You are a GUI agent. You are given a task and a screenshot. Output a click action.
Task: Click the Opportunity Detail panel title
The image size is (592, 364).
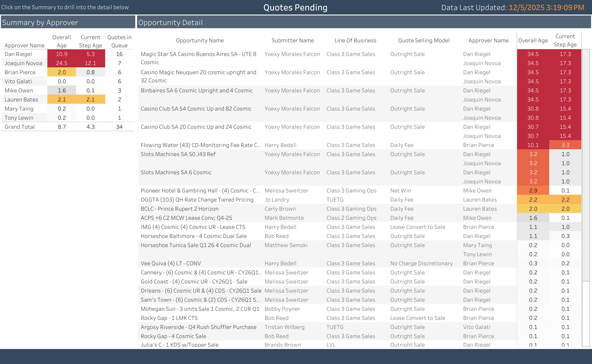tap(170, 22)
